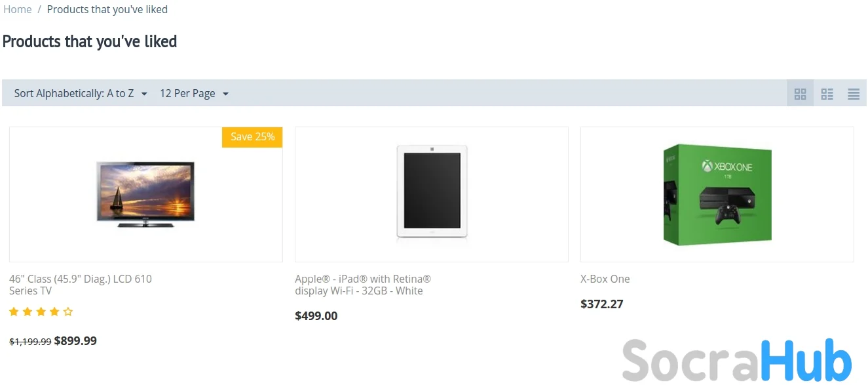The height and width of the screenshot is (385, 868).
Task: Click the $372.27 X-Box One price
Action: 602,304
